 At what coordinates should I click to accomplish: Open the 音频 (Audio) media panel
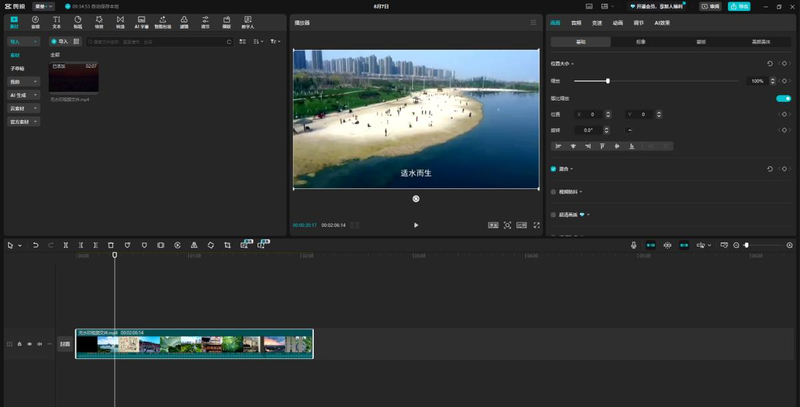(35, 21)
